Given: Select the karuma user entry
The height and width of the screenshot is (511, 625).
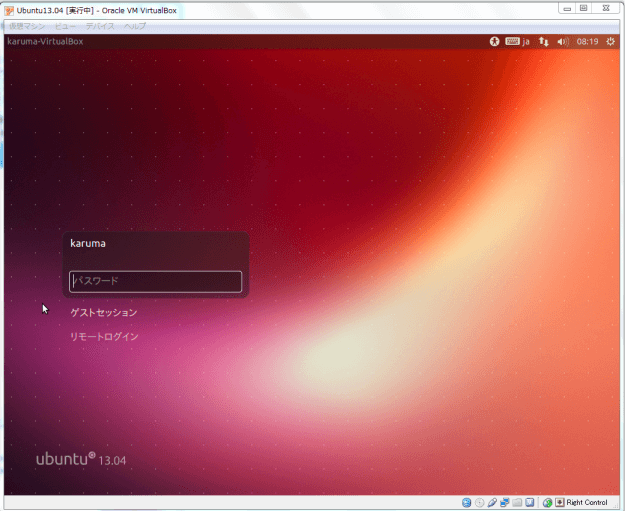Looking at the screenshot, I should [88, 243].
